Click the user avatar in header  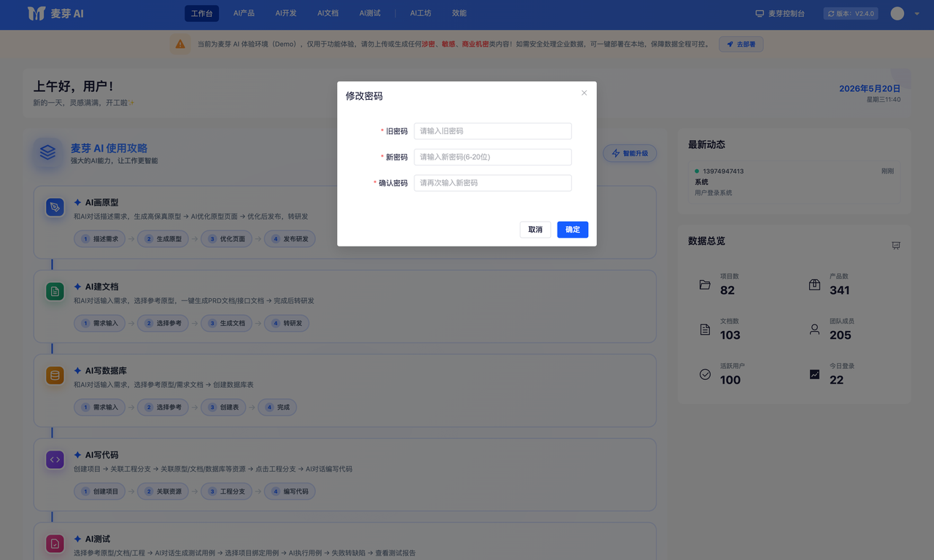point(898,13)
